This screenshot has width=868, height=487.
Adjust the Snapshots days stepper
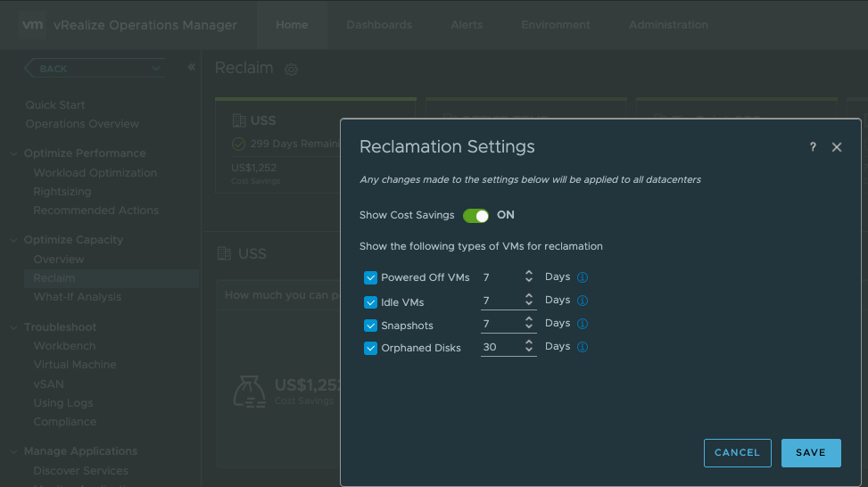529,323
